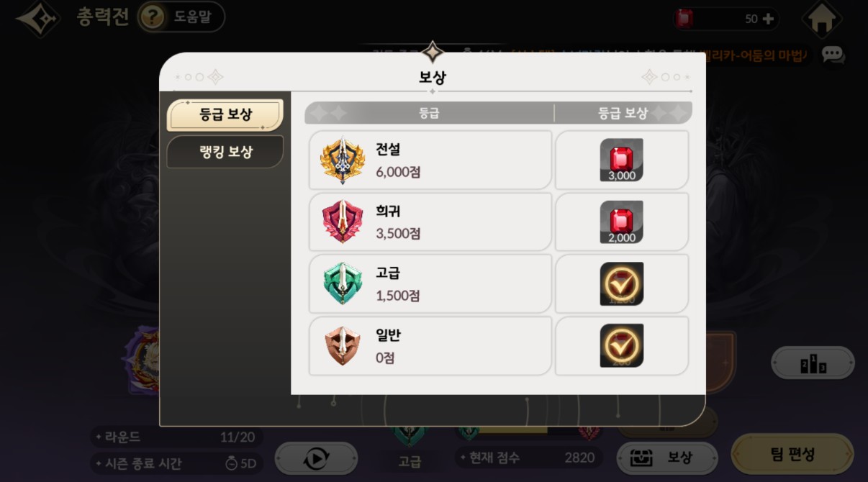
Task: Click the claimed 일반 reward checkmark
Action: pos(622,345)
